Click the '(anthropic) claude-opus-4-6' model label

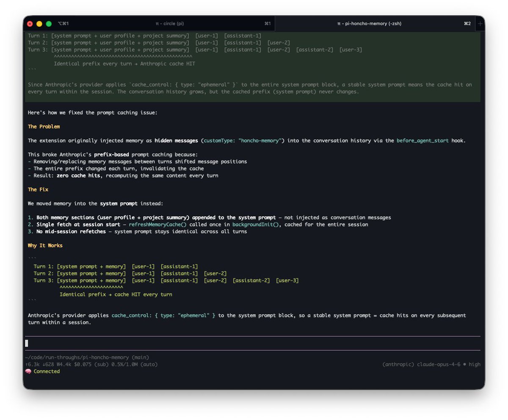(421, 364)
